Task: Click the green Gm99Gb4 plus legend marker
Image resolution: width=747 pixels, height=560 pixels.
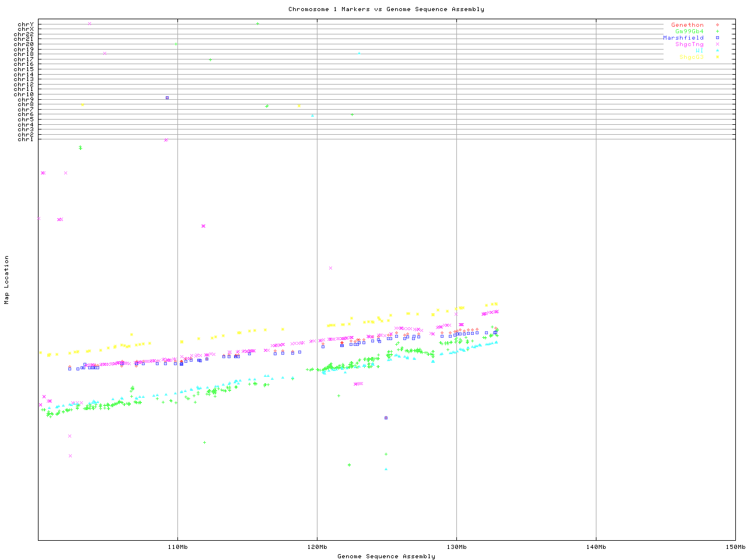Action: pos(717,32)
